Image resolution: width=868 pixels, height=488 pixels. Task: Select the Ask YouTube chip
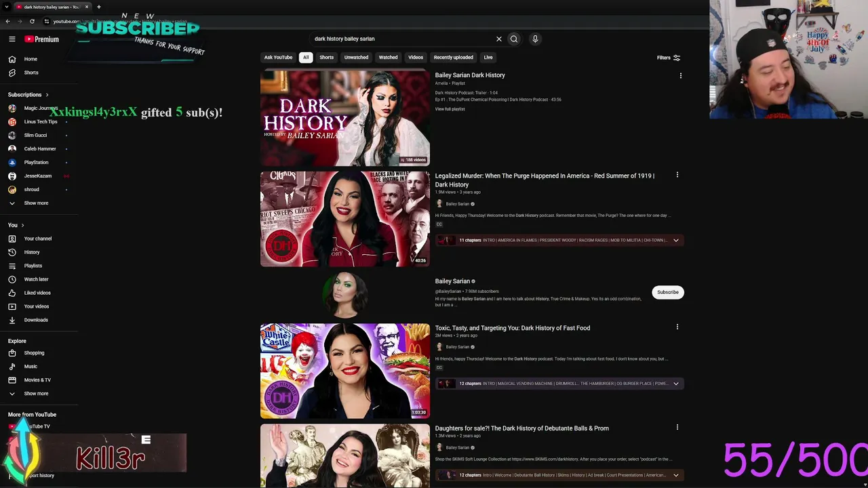click(x=278, y=58)
